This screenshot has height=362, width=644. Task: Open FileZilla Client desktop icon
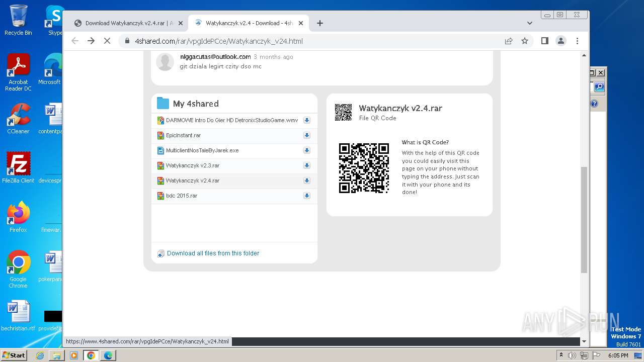18,167
